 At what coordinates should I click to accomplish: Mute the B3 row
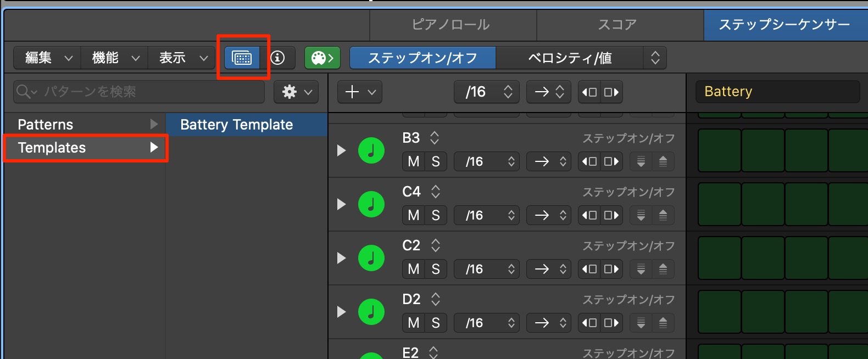coord(414,161)
